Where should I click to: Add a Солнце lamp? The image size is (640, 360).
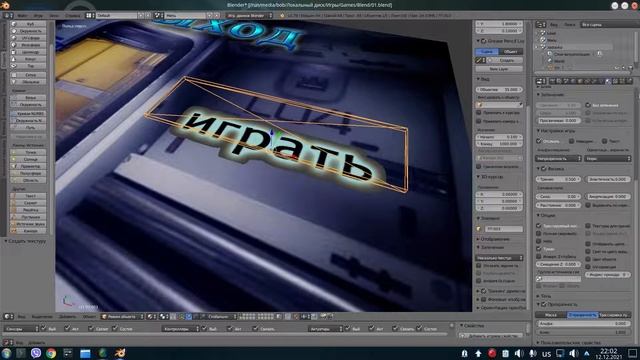tap(29, 159)
